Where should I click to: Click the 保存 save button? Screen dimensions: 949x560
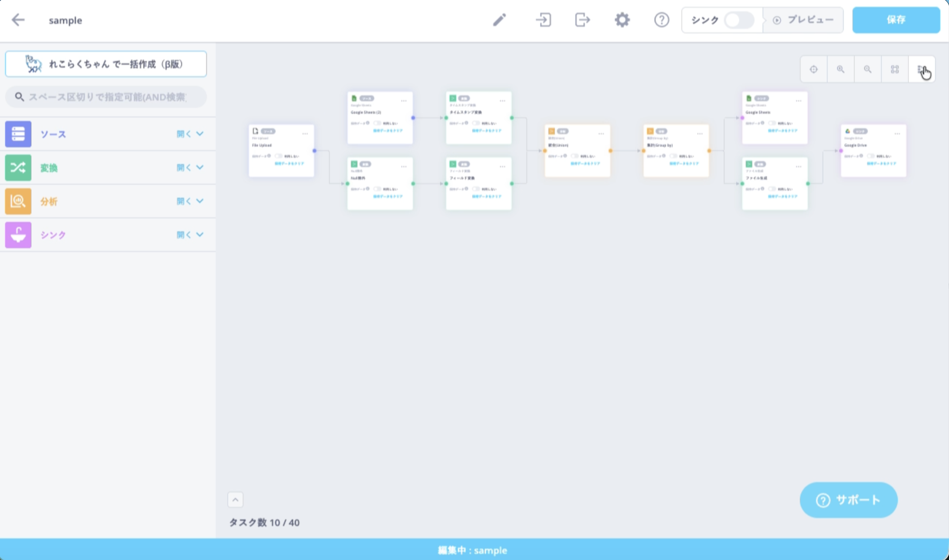tap(896, 20)
